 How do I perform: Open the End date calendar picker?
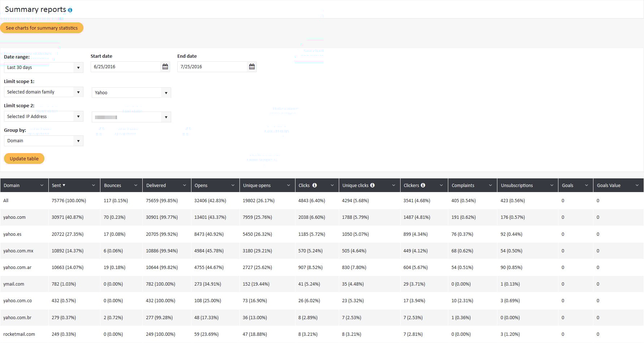[x=252, y=67]
